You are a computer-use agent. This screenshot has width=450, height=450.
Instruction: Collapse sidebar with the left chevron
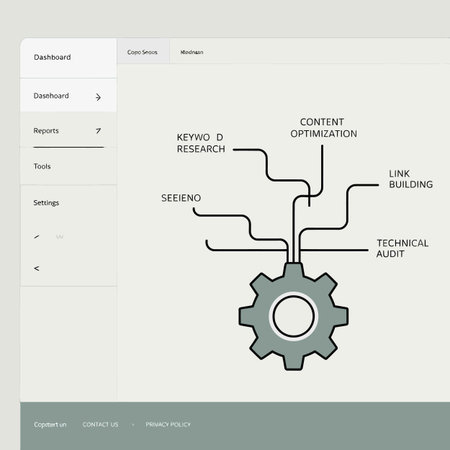click(37, 268)
